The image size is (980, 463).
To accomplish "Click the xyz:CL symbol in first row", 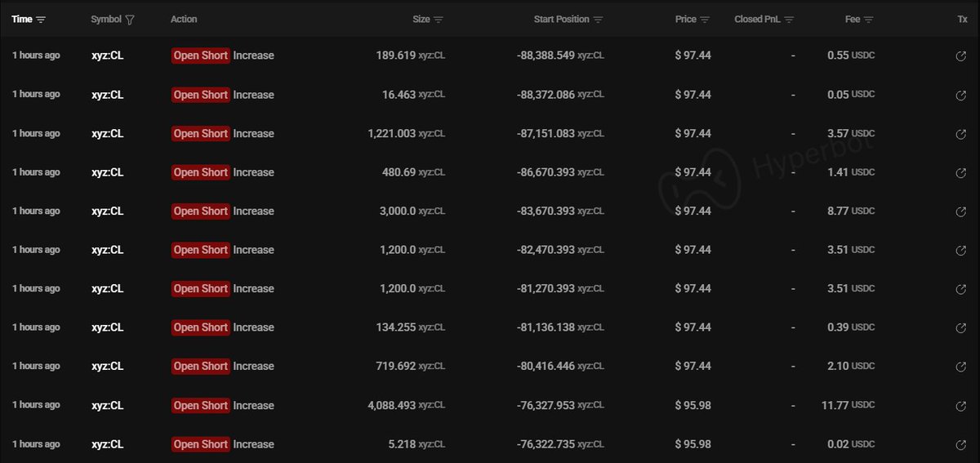I will coord(107,56).
